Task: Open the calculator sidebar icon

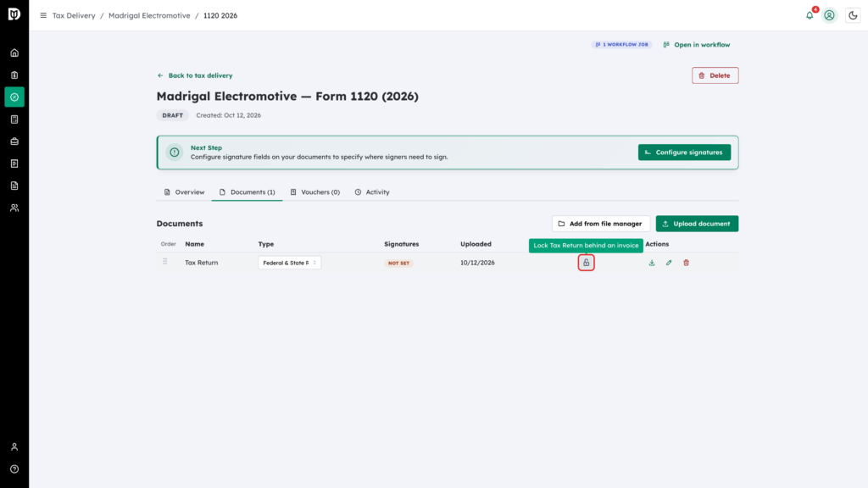Action: click(x=14, y=119)
